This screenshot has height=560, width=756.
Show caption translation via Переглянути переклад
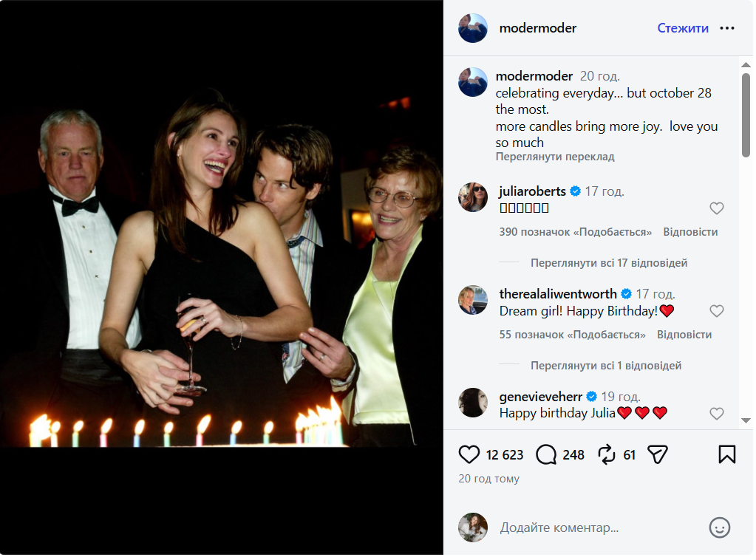pyautogui.click(x=555, y=157)
